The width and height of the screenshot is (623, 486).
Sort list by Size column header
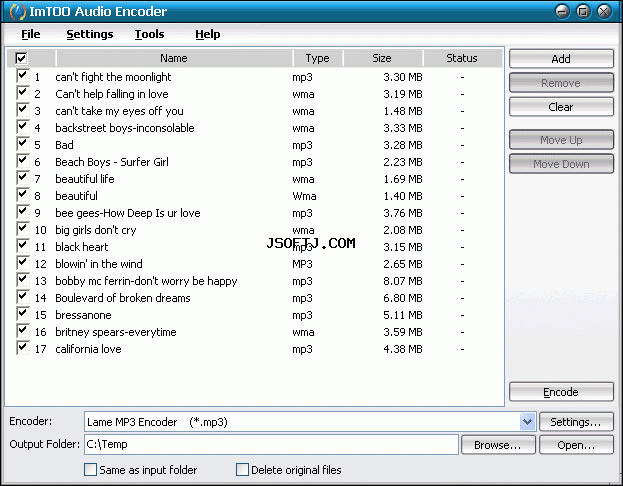(x=383, y=58)
